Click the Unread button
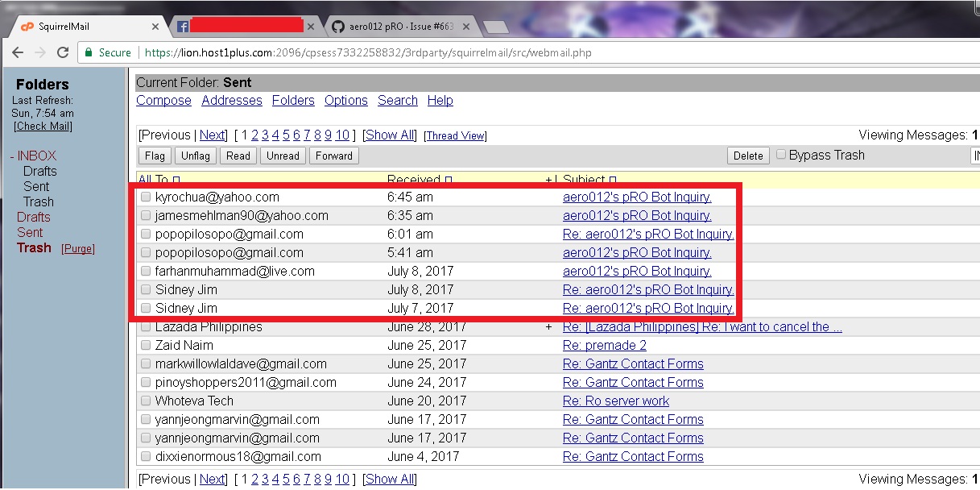 tap(283, 156)
